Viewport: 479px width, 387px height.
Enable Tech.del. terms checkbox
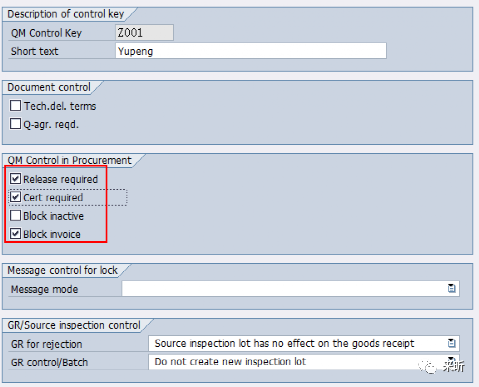(15, 106)
